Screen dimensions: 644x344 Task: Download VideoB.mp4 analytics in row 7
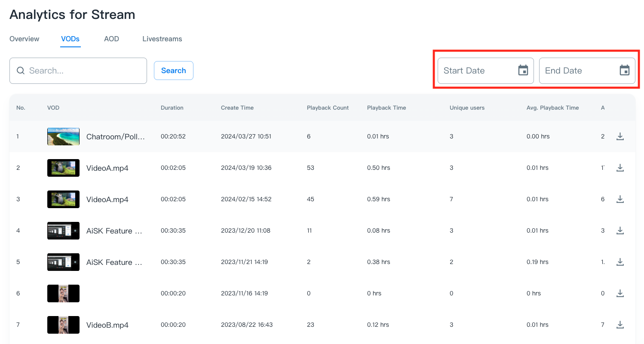click(x=620, y=325)
